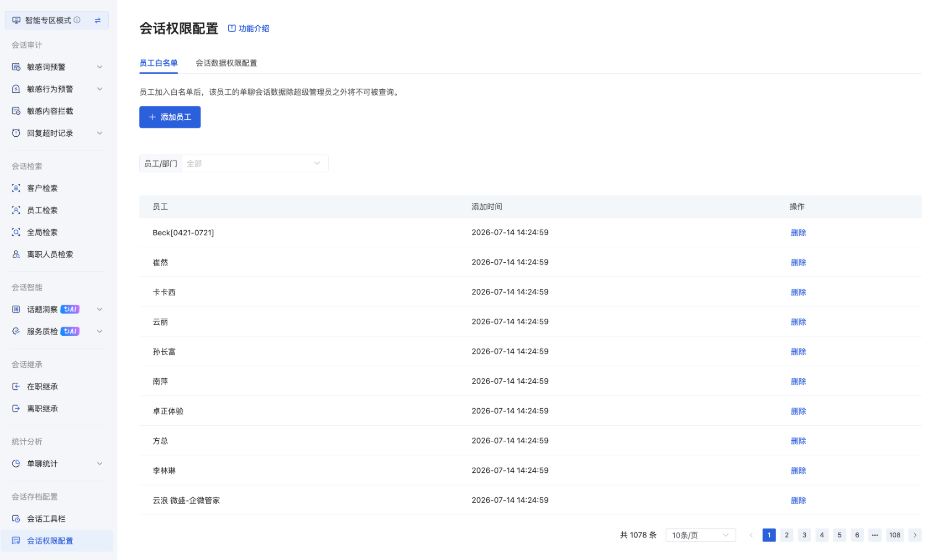Click the employee name 南萍

(160, 381)
